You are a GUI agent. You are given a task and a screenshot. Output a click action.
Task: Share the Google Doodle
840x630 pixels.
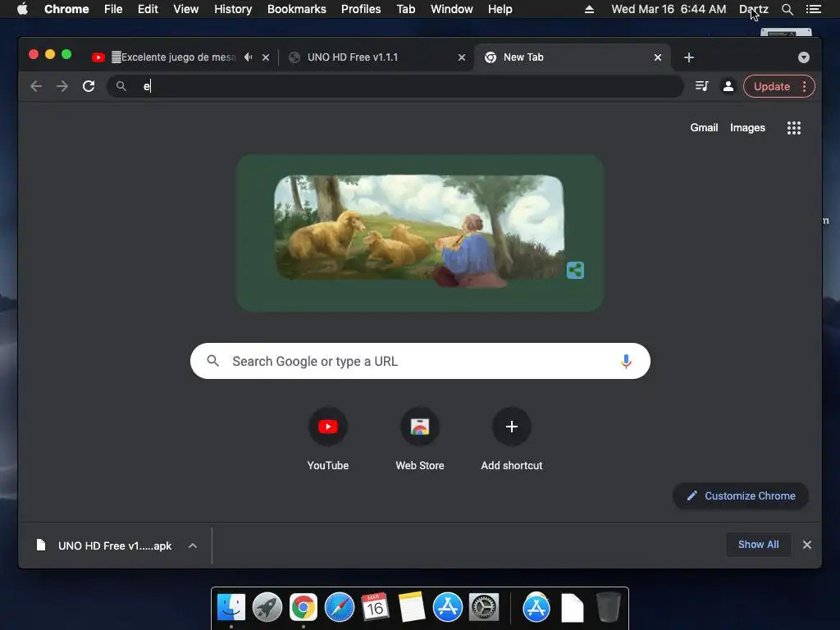(x=575, y=270)
